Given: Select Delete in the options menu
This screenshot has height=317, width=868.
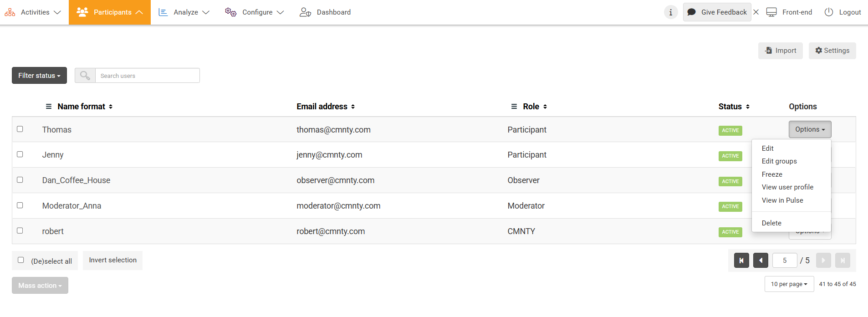Looking at the screenshot, I should click(x=771, y=223).
